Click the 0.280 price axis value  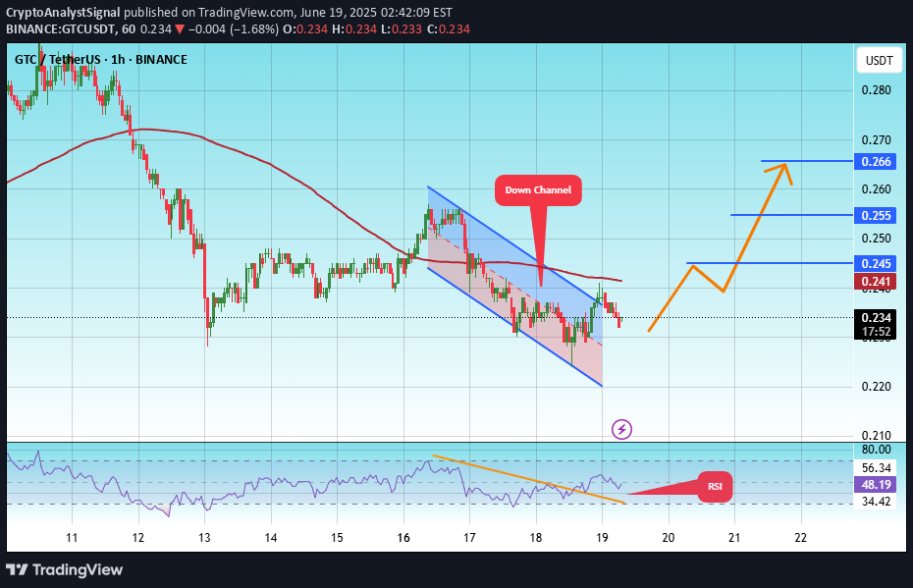pyautogui.click(x=877, y=90)
